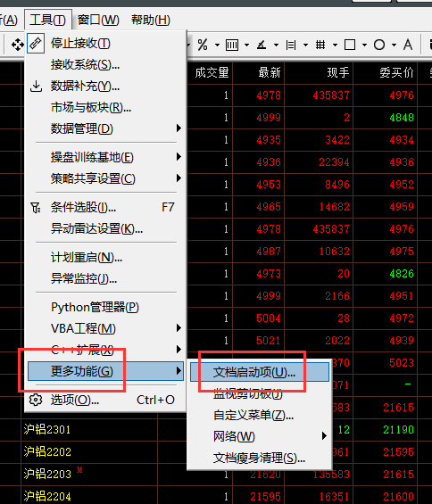432x504 pixels.
Task: Choose 停止接收(T) menu item
Action: [x=105, y=43]
